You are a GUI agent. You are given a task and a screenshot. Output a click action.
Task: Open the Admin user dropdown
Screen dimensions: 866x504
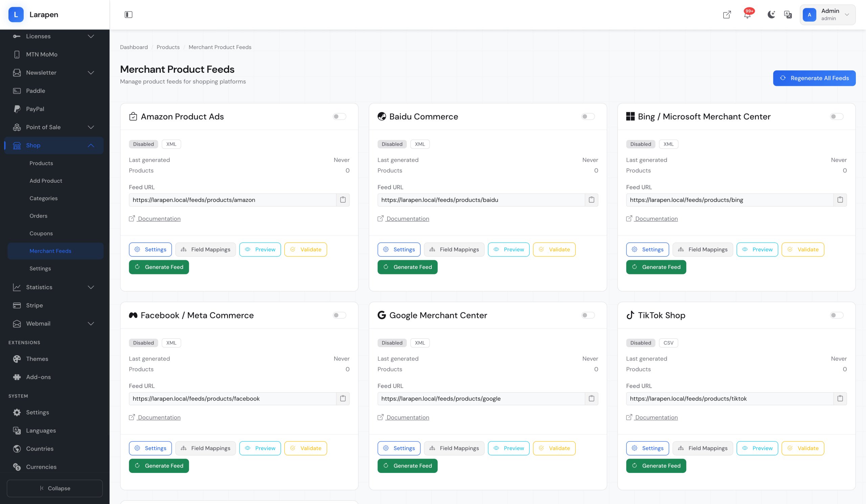click(827, 15)
